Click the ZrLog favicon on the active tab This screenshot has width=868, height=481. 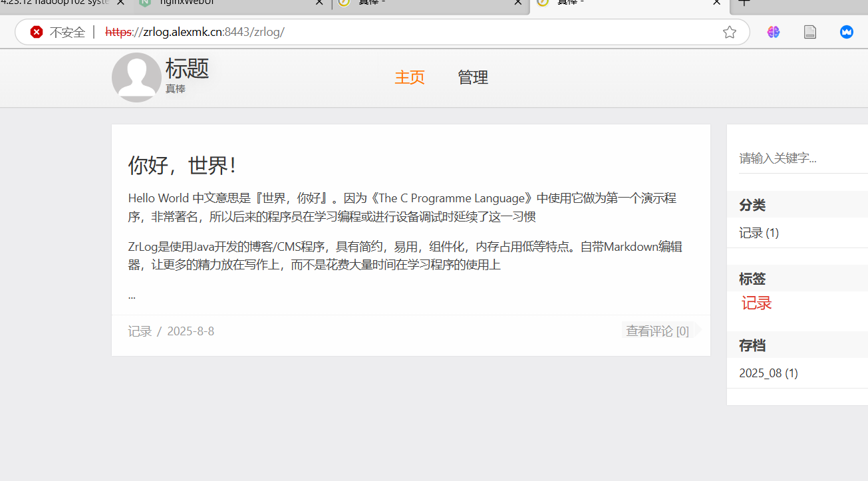click(543, 3)
